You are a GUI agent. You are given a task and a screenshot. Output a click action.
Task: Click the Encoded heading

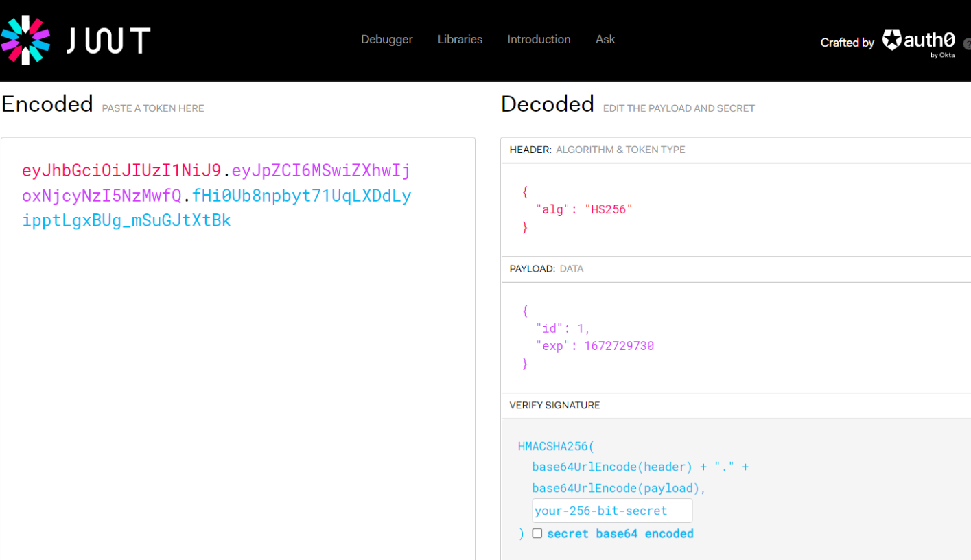pyautogui.click(x=47, y=104)
